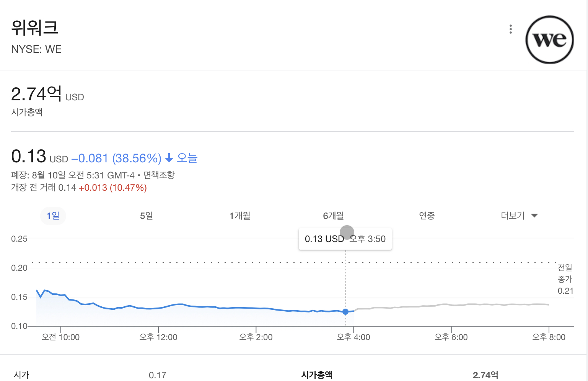The width and height of the screenshot is (588, 381).
Task: Click the 오늘 label beside the arrow
Action: click(x=187, y=158)
